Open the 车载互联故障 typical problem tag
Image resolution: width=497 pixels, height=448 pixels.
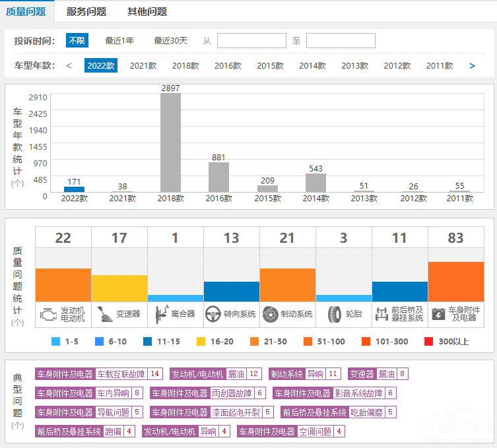(121, 374)
